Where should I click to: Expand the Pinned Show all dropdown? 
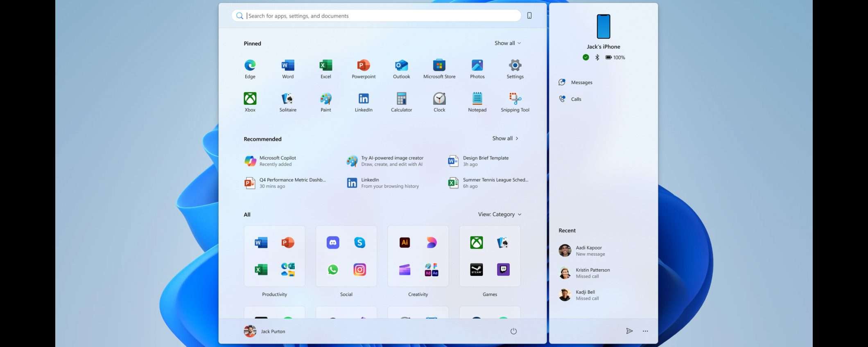click(507, 43)
